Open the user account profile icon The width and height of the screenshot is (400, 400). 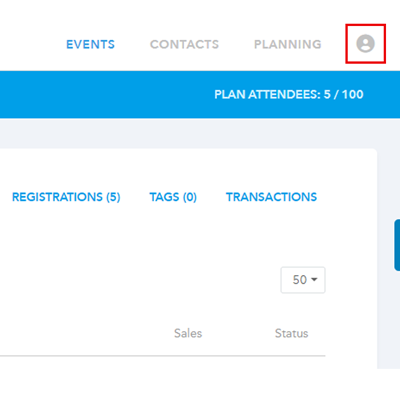pyautogui.click(x=365, y=43)
